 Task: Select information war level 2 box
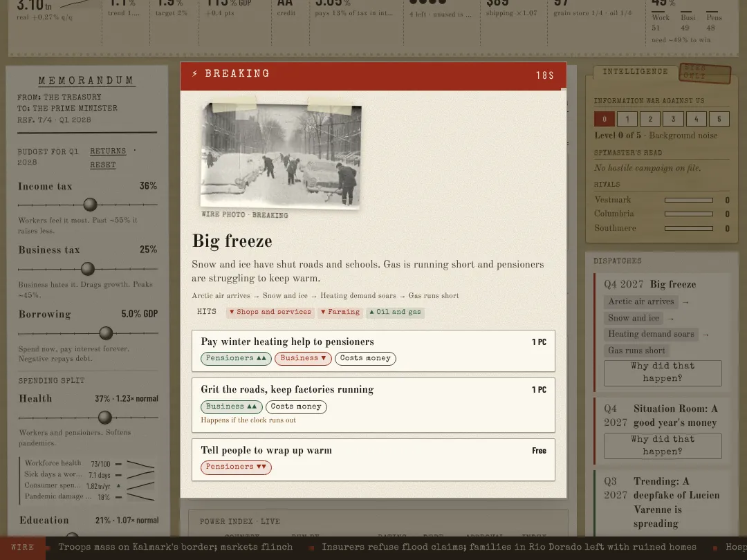(x=649, y=119)
